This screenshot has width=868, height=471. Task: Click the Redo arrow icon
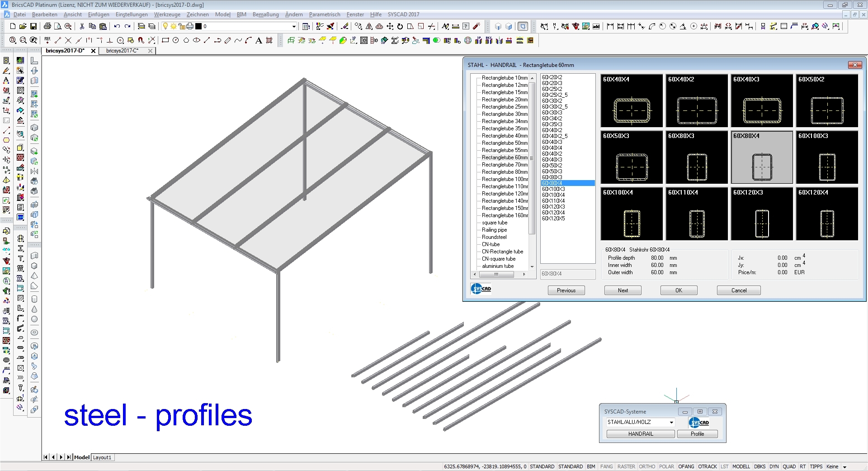click(127, 26)
